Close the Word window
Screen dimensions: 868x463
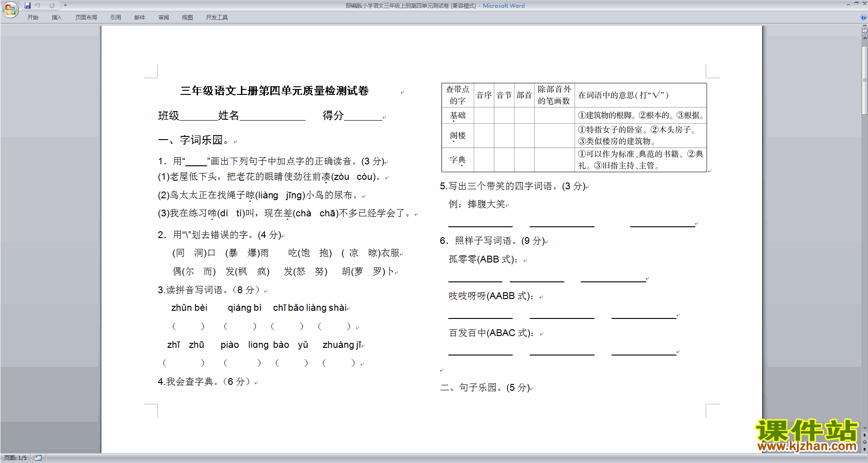pyautogui.click(x=864, y=4)
